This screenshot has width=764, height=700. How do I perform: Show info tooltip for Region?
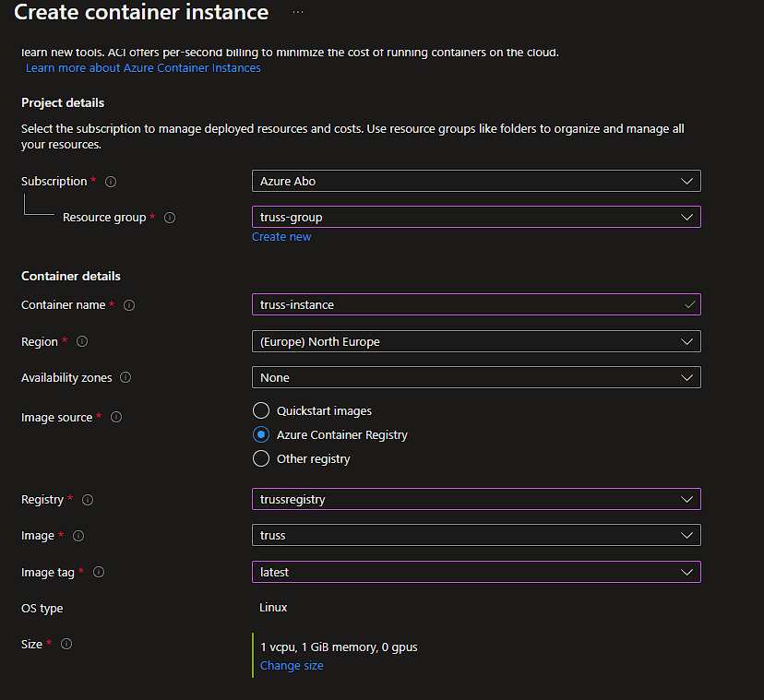tap(82, 341)
